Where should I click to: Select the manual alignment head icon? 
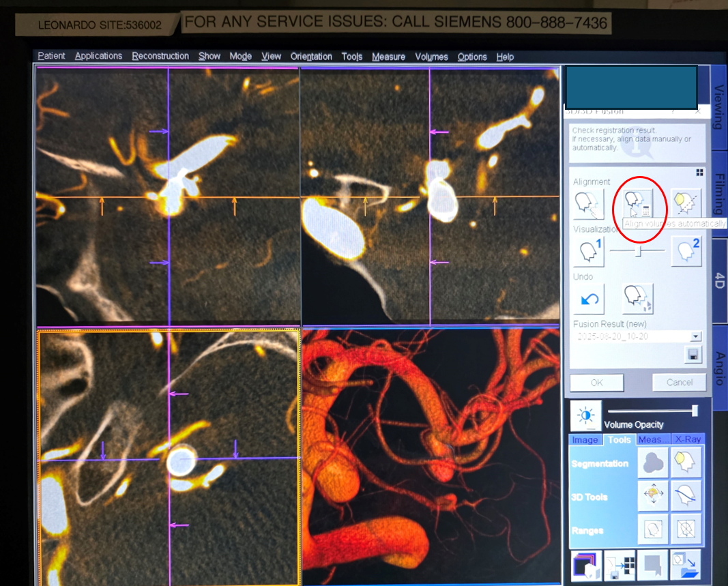click(x=589, y=203)
